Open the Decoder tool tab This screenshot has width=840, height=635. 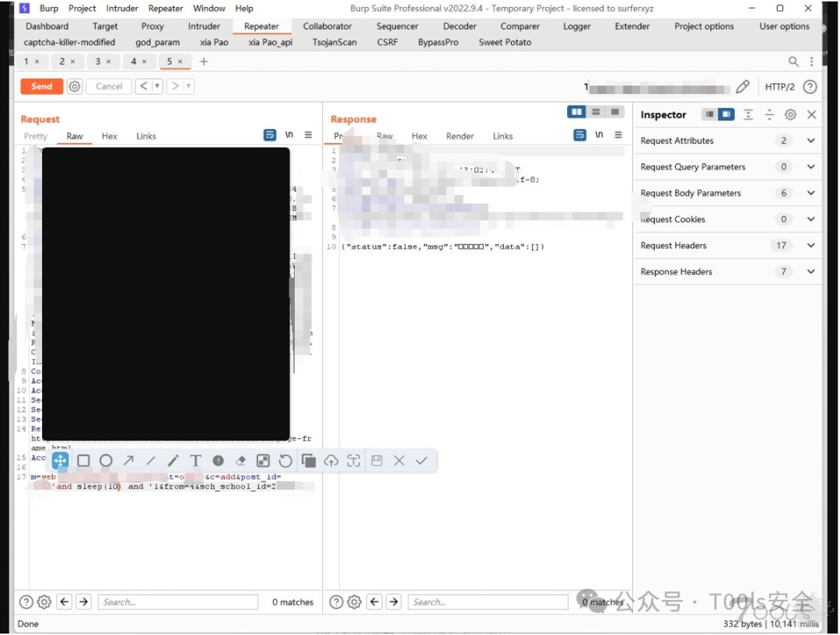(x=459, y=26)
